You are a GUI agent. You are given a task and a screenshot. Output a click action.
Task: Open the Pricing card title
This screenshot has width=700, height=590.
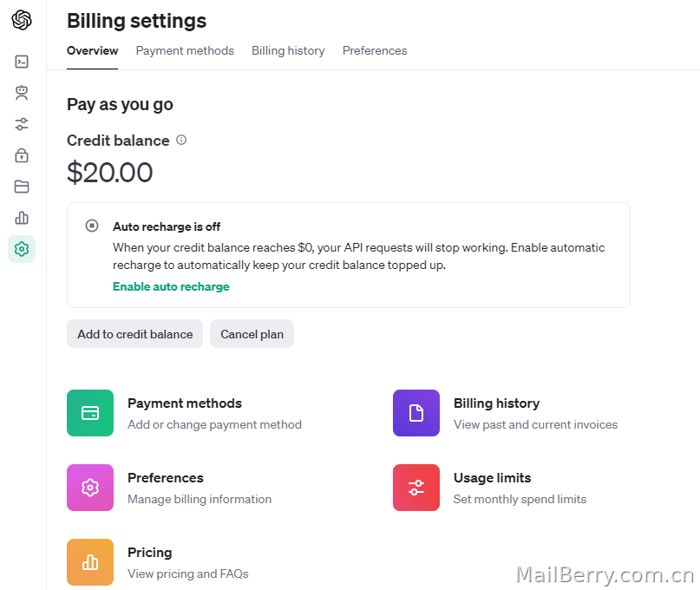(150, 553)
